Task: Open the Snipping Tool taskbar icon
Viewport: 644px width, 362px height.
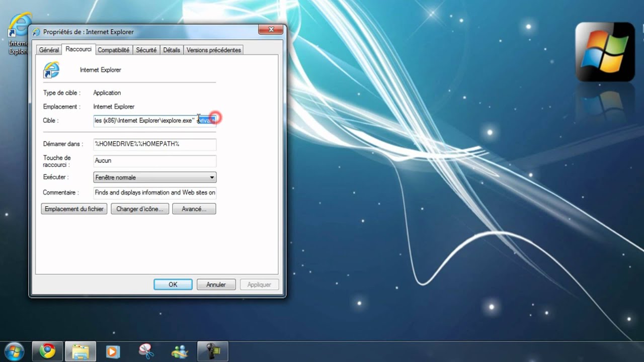Action: coord(146,350)
